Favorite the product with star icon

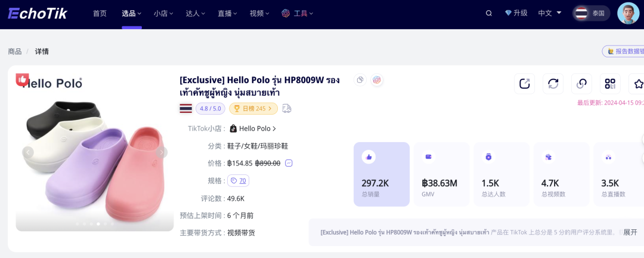pos(637,84)
